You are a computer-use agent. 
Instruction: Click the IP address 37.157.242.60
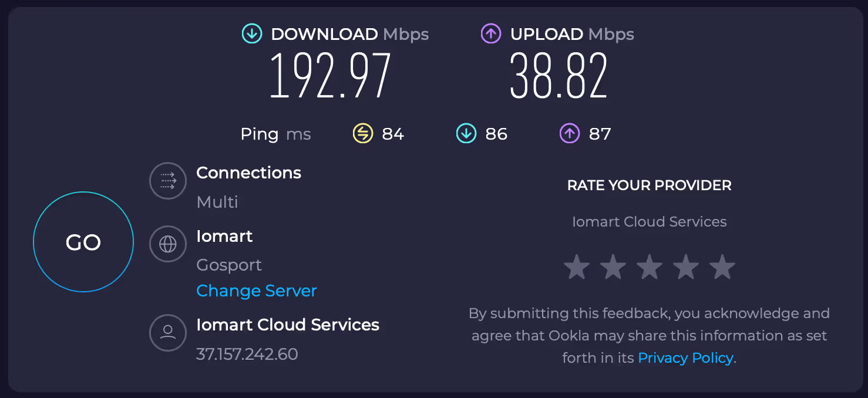(x=247, y=354)
